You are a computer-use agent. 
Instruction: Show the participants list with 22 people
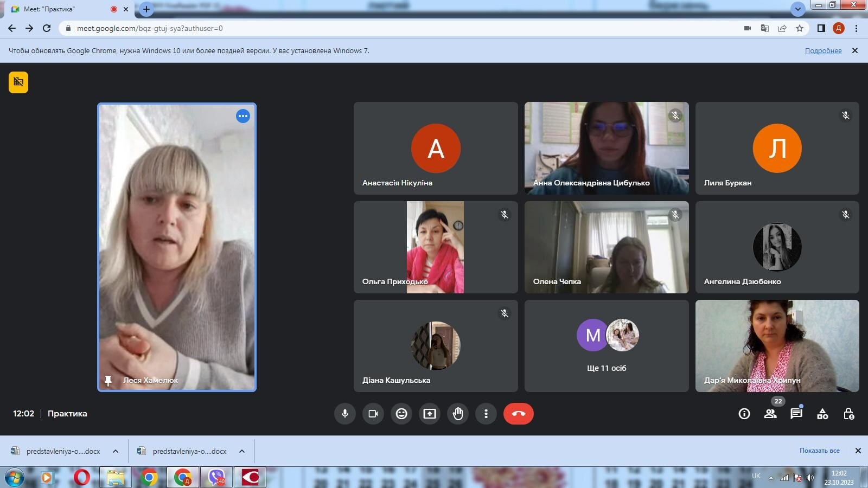tap(770, 414)
